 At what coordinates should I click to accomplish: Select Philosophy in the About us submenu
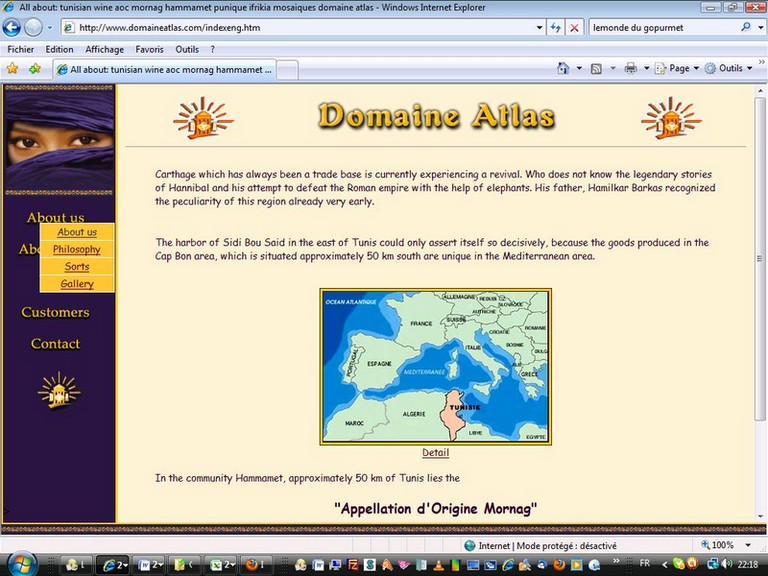pos(77,249)
